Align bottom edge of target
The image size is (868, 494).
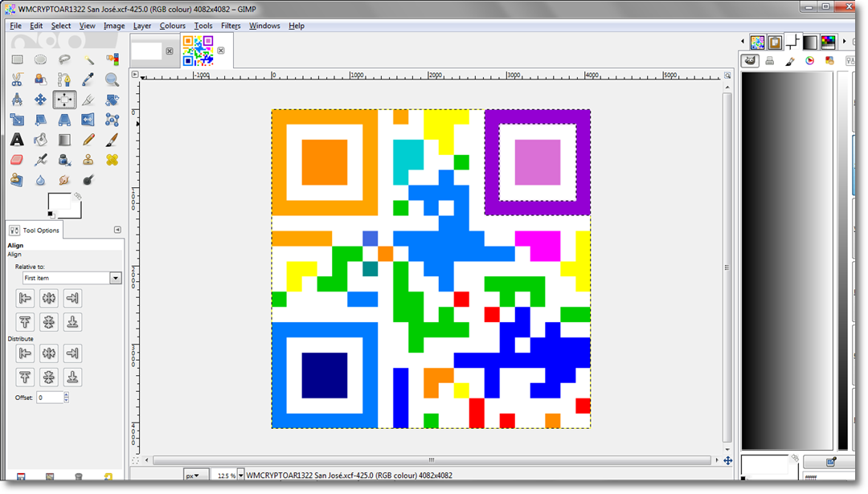(x=72, y=322)
